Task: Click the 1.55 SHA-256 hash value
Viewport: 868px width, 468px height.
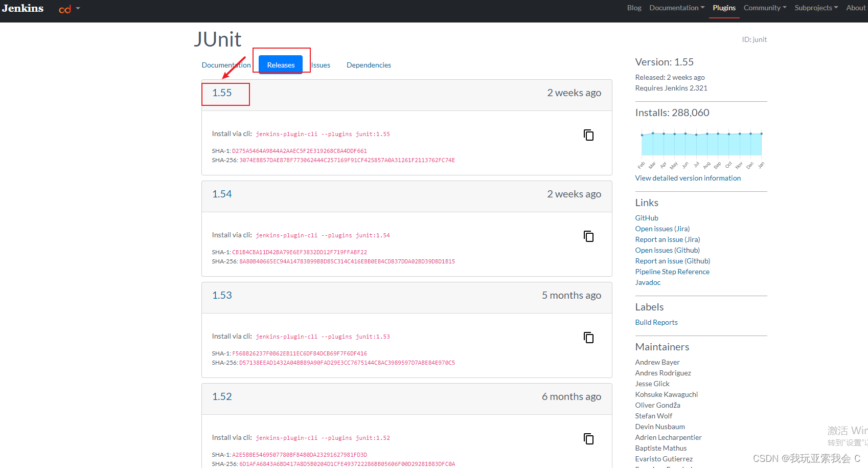Action: pos(347,160)
